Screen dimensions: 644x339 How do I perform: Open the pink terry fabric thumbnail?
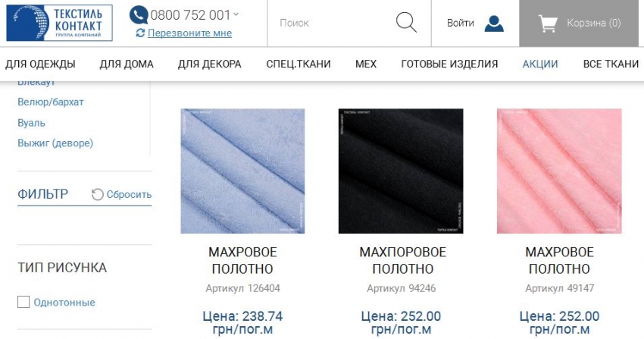[x=559, y=171]
